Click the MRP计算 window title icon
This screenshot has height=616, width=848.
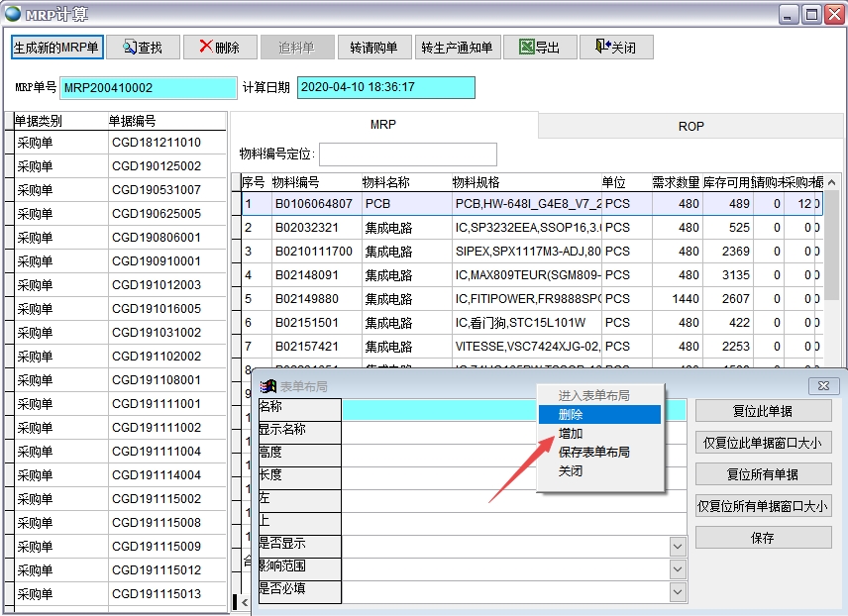[11, 11]
